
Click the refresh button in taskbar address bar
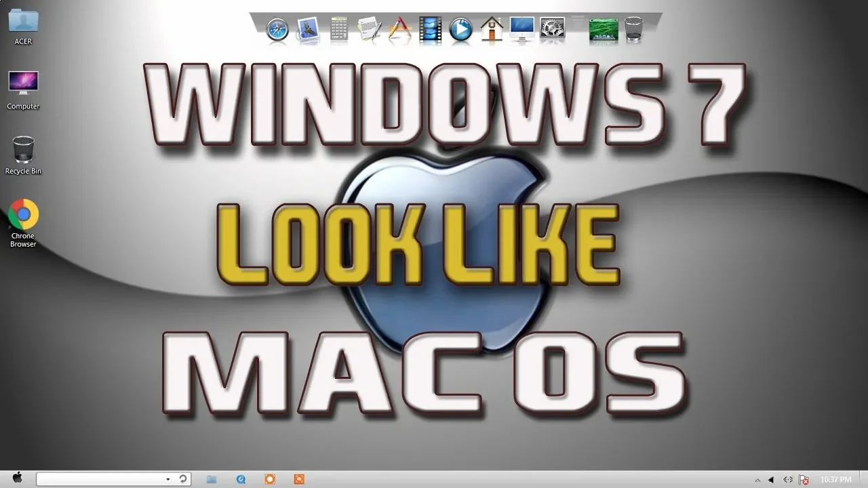tap(183, 479)
